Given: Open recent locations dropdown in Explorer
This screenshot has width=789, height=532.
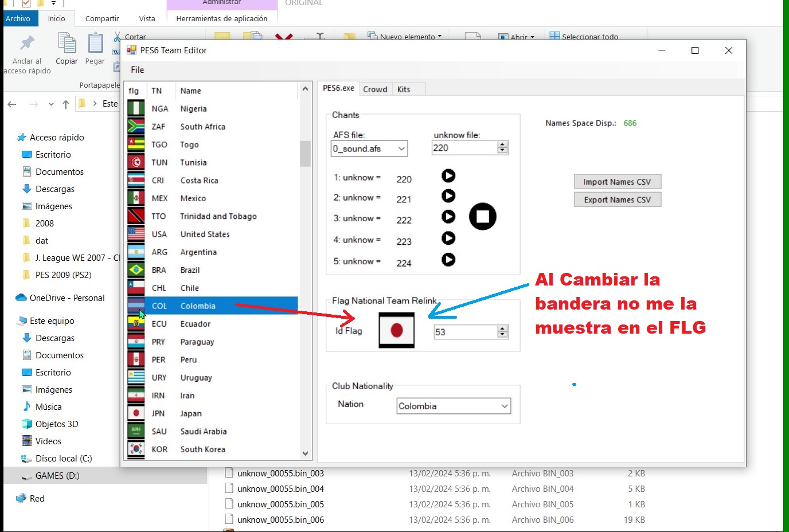Looking at the screenshot, I should [51, 104].
